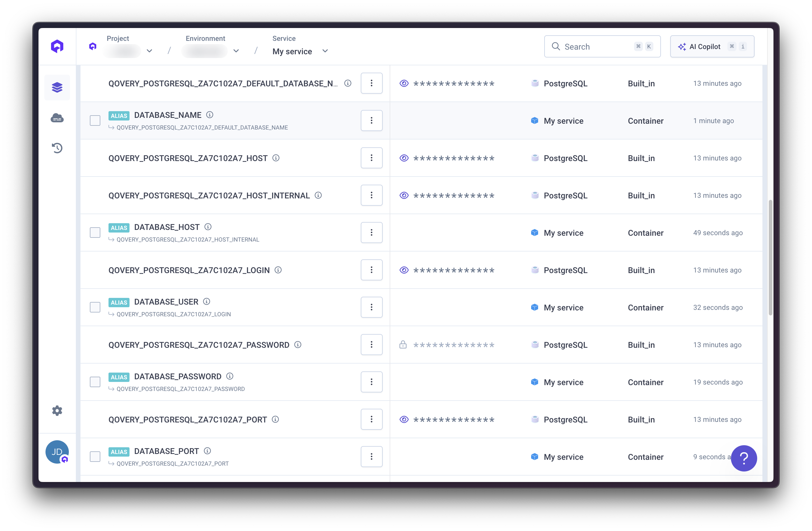Reveal value of QOVERY_POSTGRESQL_ZA7C102A7_HOST with eye icon
Viewport: 812px width, 531px height.
404,158
